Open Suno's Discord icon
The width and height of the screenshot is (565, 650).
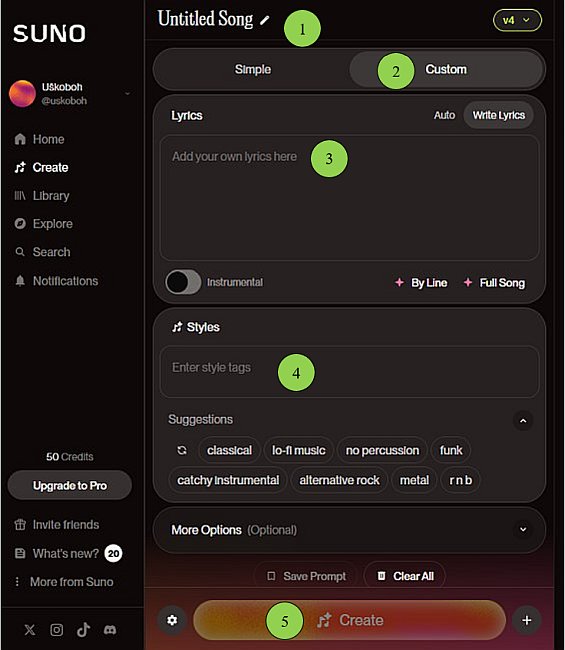110,630
